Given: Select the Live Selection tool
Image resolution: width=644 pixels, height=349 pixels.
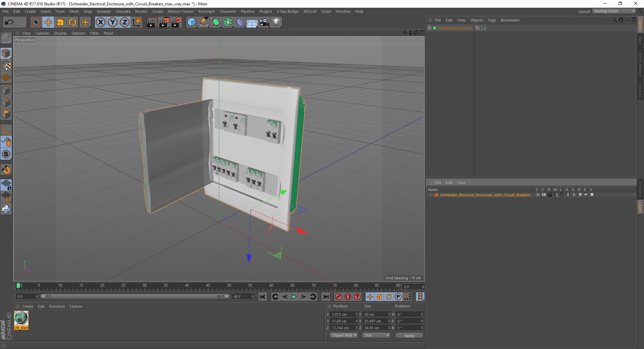Looking at the screenshot, I should coord(36,22).
